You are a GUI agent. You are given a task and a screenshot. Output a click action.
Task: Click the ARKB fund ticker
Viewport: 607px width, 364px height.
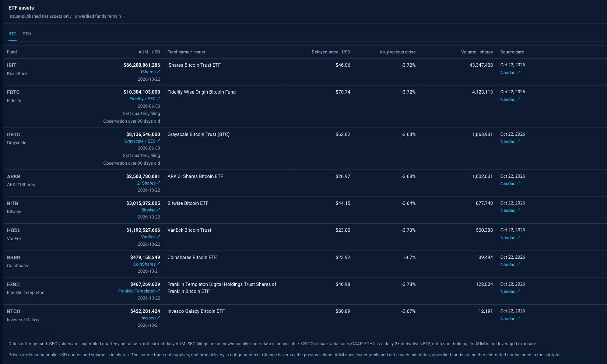click(14, 176)
